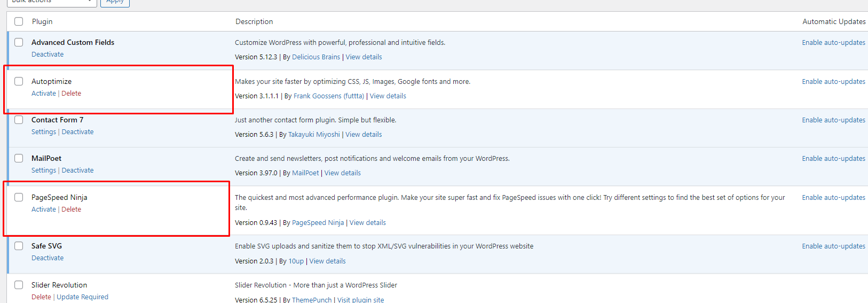Viewport: 868px width, 303px height.
Task: Click the Advanced Custom Fields plugin name
Action: pyautogui.click(x=73, y=42)
